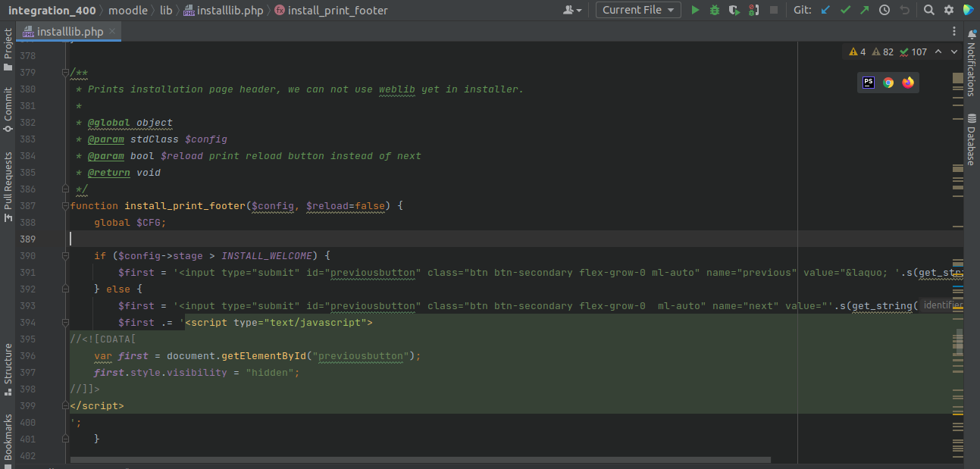980x469 pixels.
Task: Click the horizontal scrollbar of the editor
Action: 421,459
